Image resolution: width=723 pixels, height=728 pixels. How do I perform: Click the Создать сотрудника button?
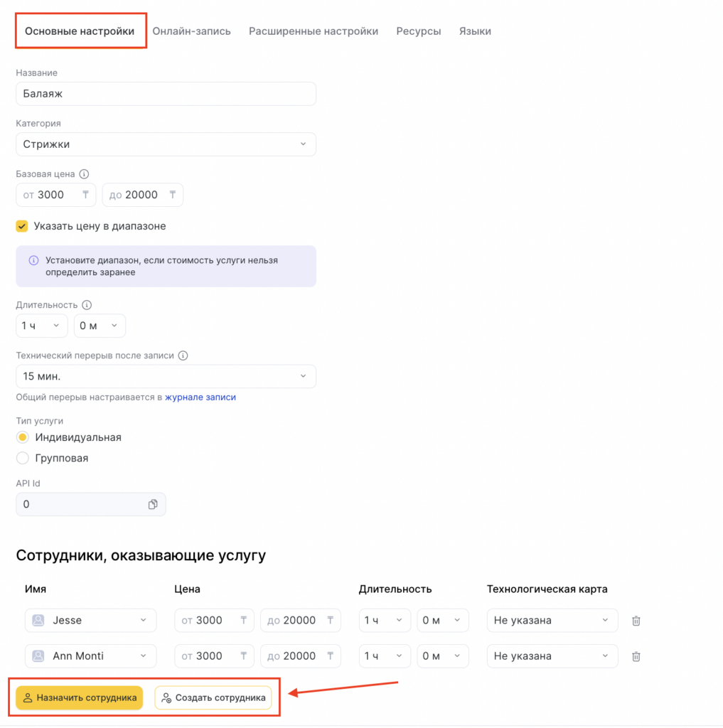[213, 698]
